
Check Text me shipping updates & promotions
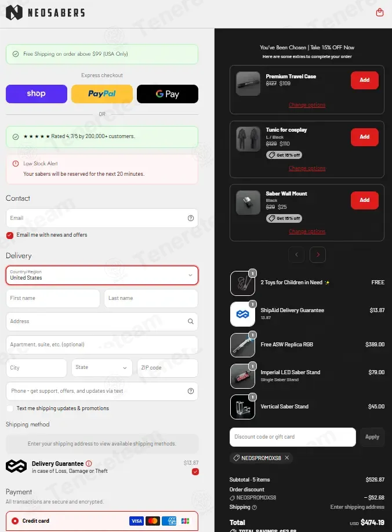pyautogui.click(x=10, y=408)
